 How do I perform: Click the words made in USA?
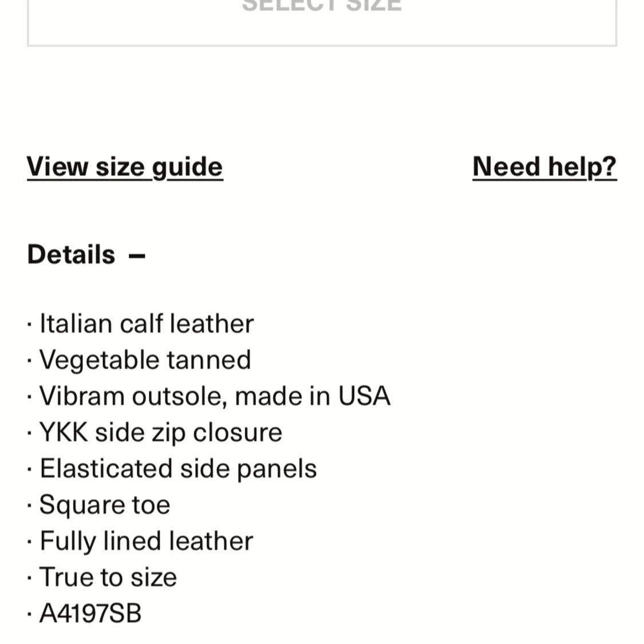tap(313, 396)
